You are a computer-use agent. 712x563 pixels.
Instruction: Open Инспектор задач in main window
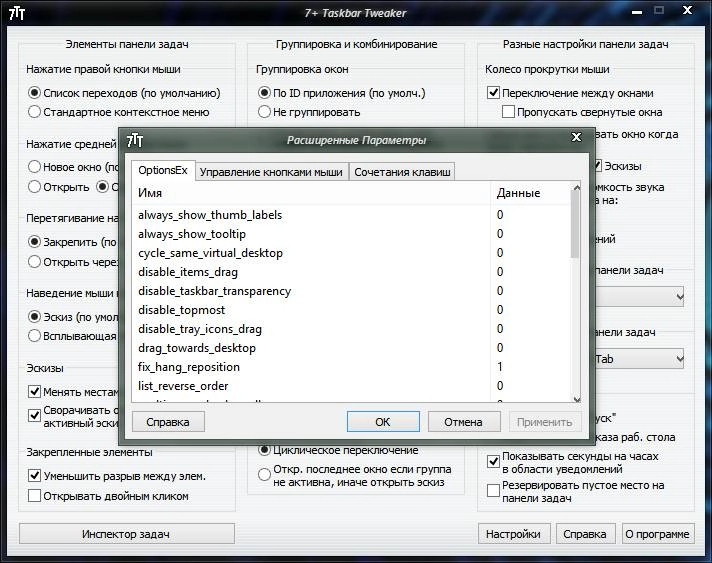coord(127,534)
